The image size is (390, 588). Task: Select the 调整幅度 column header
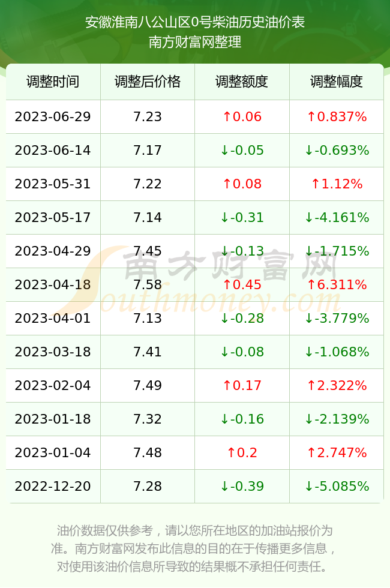[x=337, y=82]
